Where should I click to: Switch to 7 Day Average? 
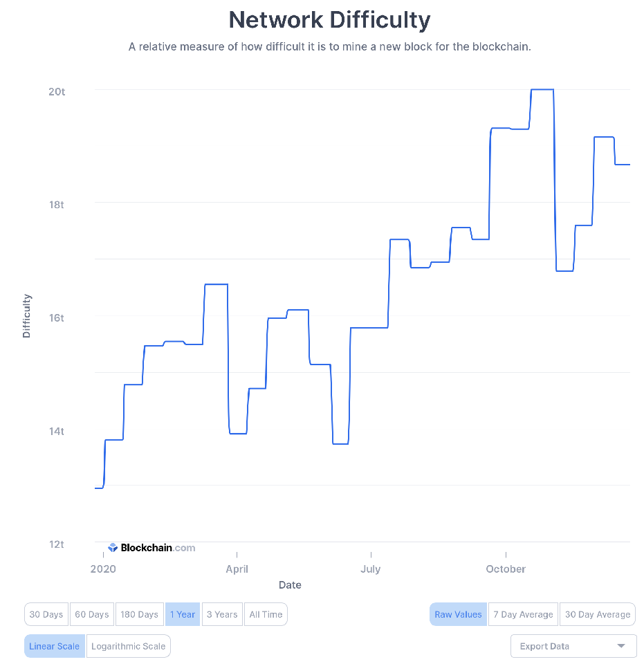523,614
